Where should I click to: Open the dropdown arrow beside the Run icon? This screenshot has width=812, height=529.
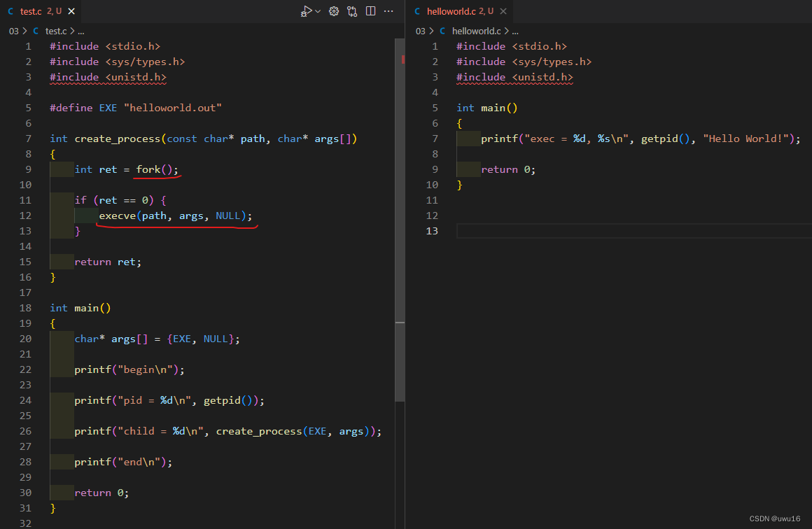318,11
